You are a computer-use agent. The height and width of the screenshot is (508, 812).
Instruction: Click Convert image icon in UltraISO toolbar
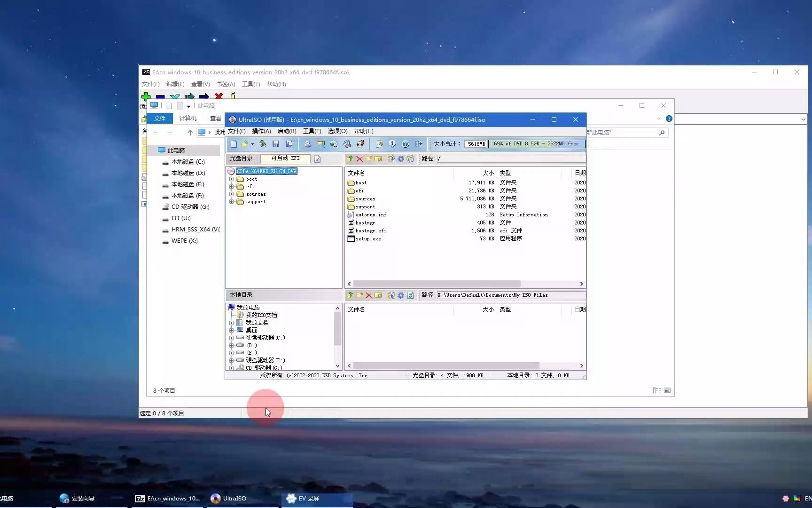pyautogui.click(x=334, y=144)
